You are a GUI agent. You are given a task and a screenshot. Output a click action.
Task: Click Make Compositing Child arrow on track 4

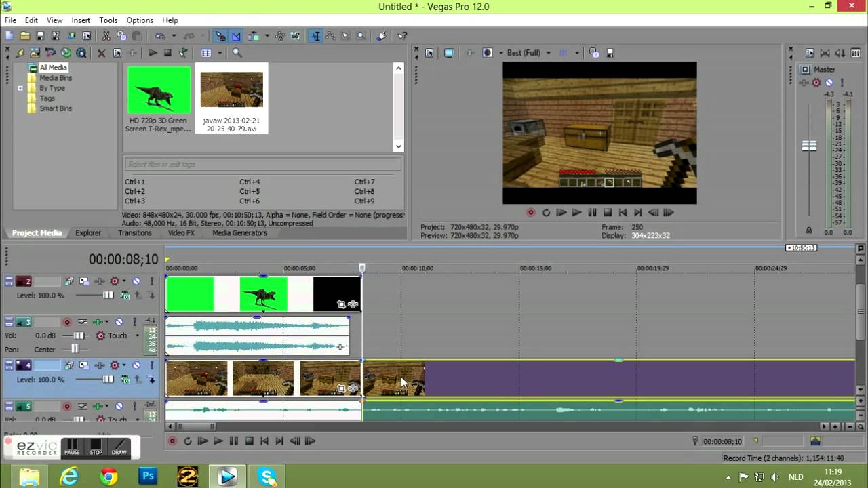coord(151,380)
